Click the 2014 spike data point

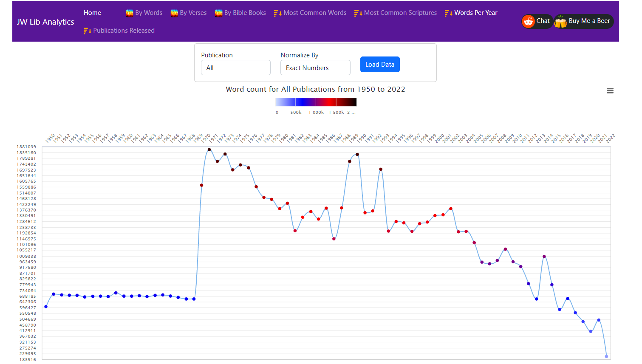[x=544, y=257]
